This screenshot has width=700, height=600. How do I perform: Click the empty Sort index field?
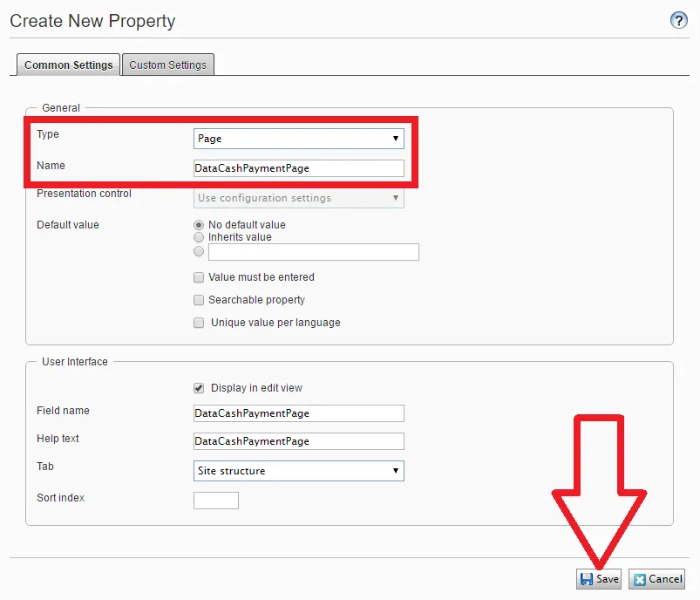click(216, 501)
